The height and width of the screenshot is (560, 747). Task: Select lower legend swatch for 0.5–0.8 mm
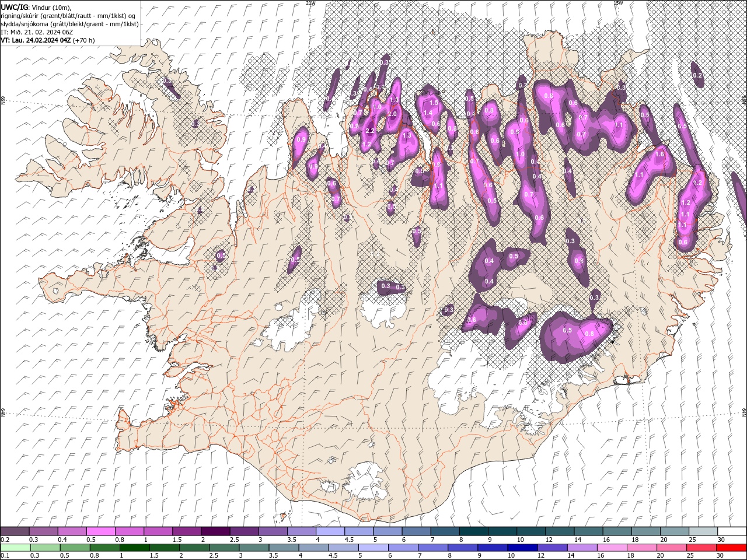pyautogui.click(x=75, y=548)
